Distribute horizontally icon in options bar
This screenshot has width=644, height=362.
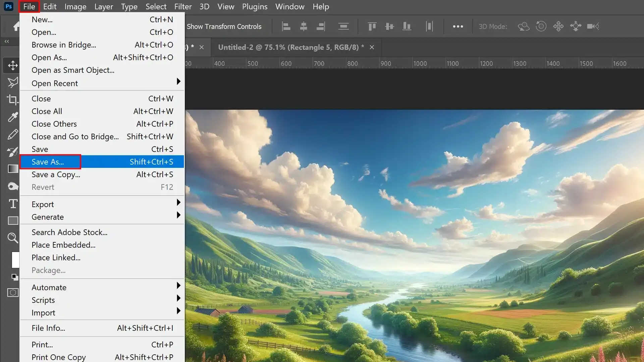pyautogui.click(x=429, y=26)
